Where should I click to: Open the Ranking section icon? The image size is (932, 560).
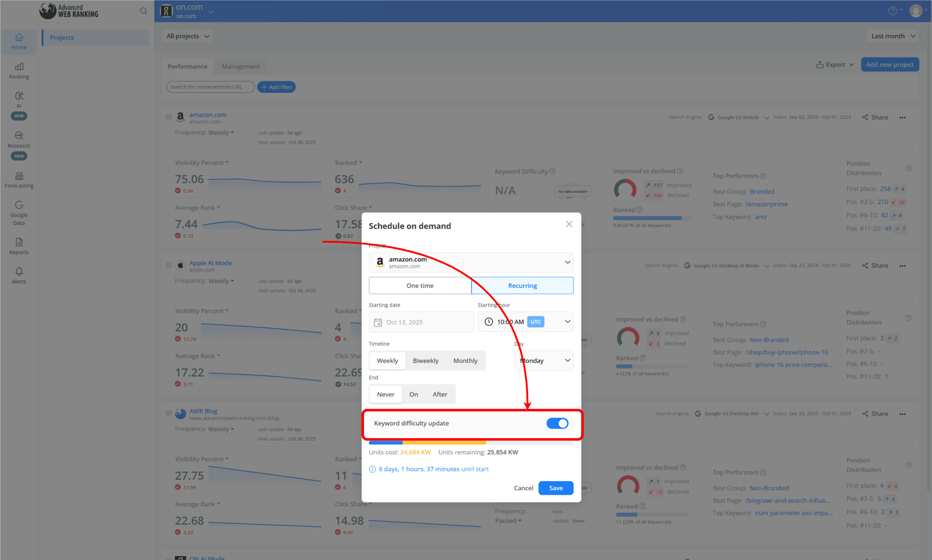click(19, 67)
